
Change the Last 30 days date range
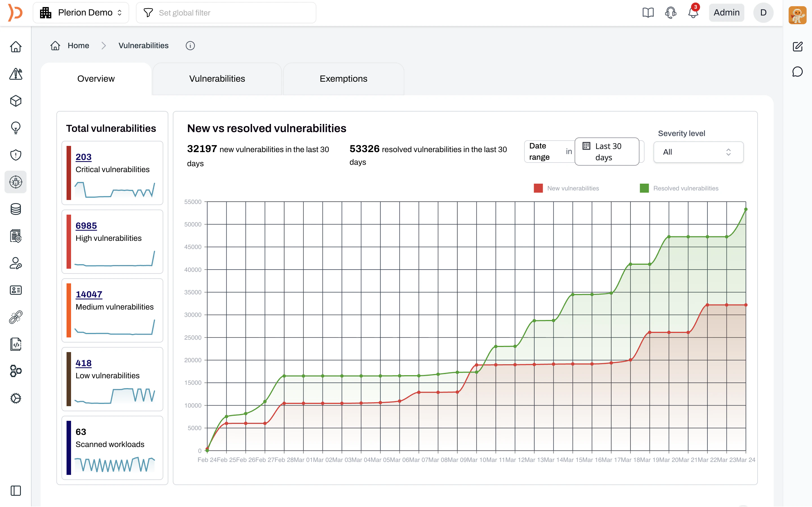coord(607,152)
